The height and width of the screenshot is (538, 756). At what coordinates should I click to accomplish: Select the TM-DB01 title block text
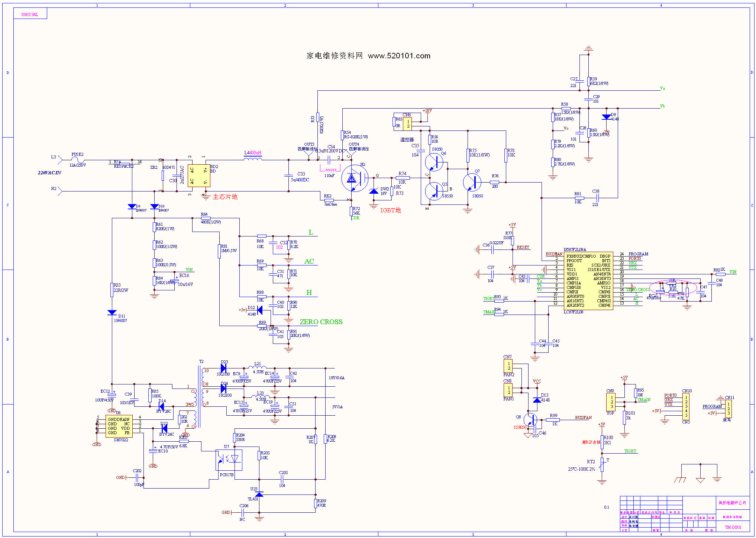[733, 527]
